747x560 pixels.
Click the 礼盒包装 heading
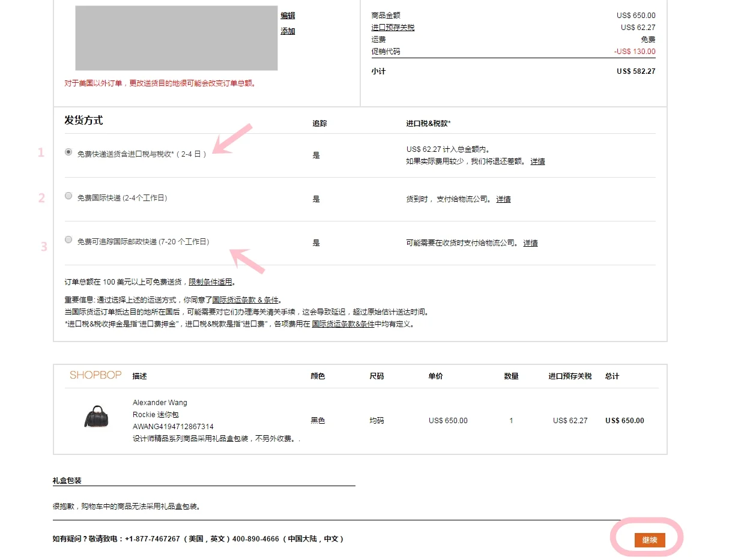click(x=67, y=481)
